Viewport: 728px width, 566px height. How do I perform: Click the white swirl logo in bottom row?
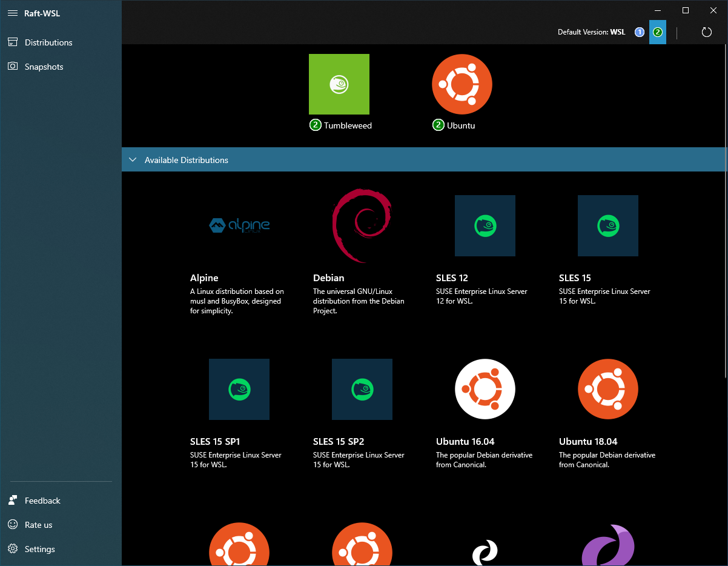pos(485,553)
